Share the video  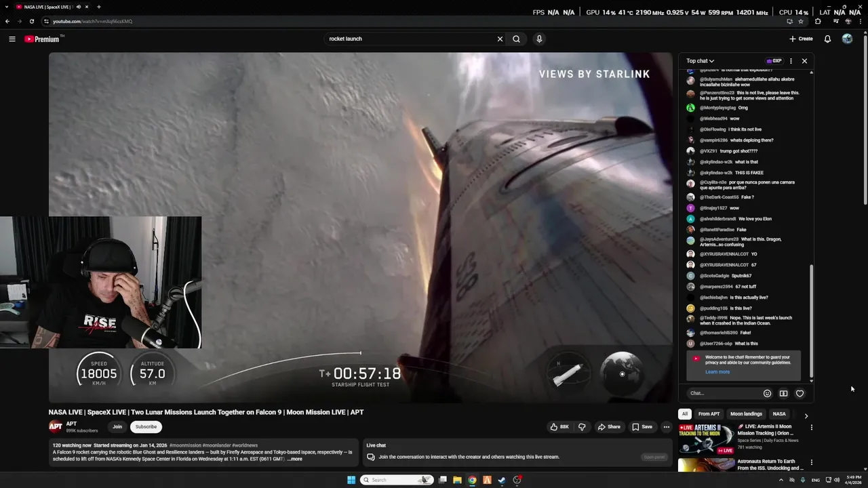608,427
